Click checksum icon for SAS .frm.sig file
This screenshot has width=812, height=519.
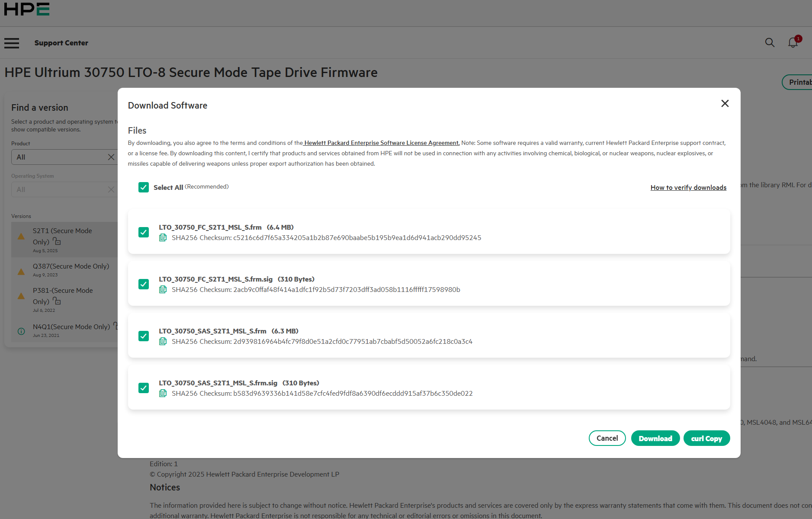(163, 393)
